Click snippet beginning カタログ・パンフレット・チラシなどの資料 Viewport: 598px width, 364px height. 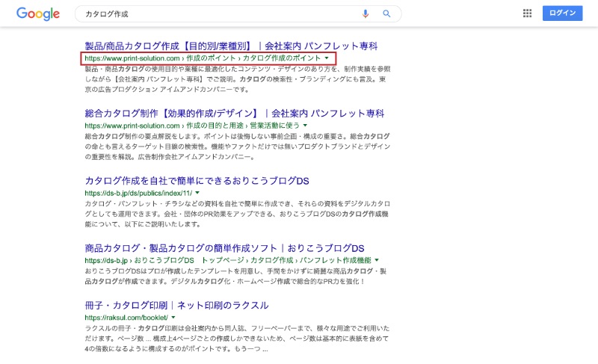[237, 214]
